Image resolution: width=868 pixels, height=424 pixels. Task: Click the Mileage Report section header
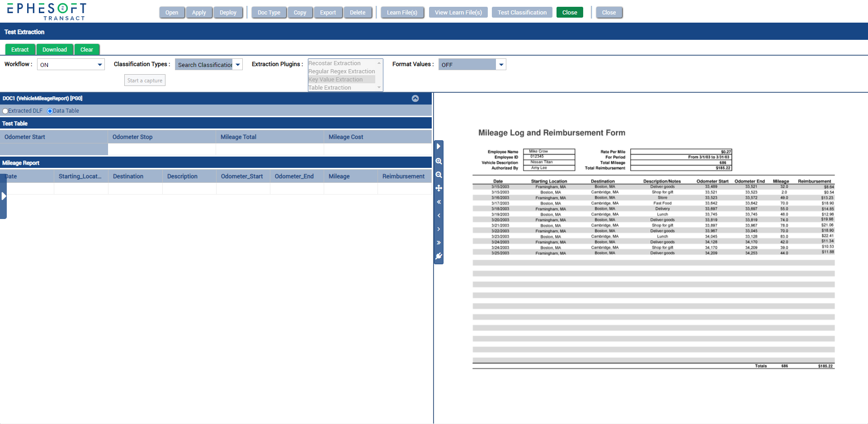216,163
